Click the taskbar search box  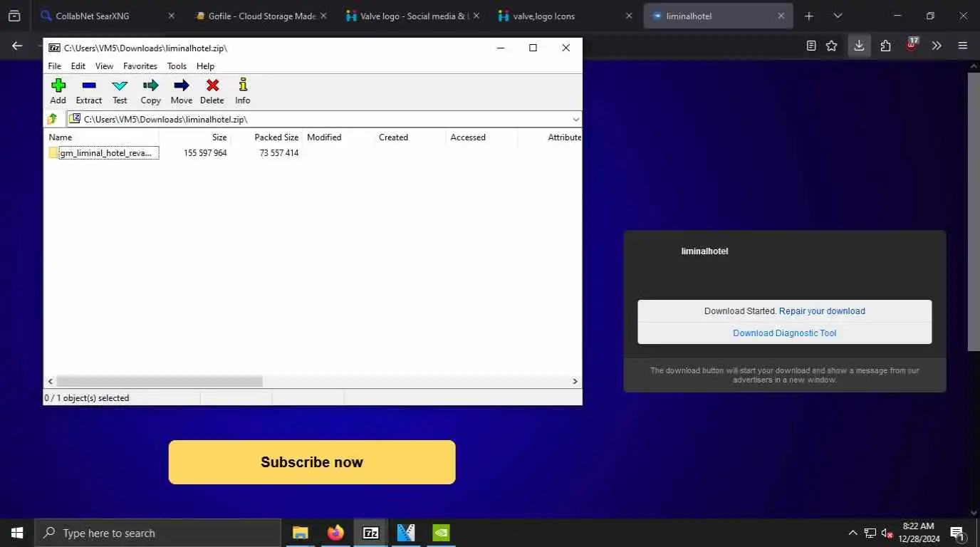pyautogui.click(x=157, y=533)
